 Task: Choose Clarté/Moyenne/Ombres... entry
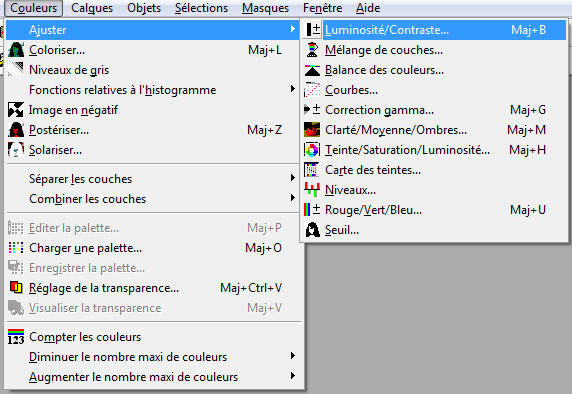(x=433, y=130)
